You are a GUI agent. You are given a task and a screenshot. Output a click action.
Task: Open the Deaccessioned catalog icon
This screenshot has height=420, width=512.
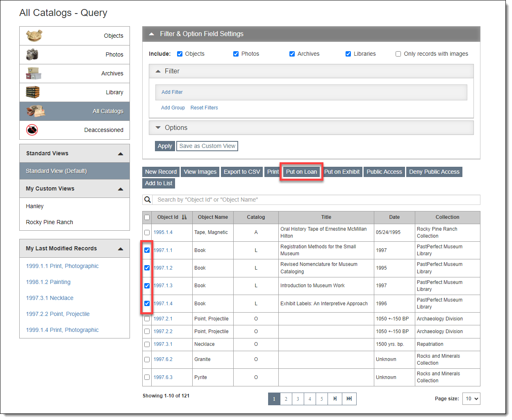point(32,130)
